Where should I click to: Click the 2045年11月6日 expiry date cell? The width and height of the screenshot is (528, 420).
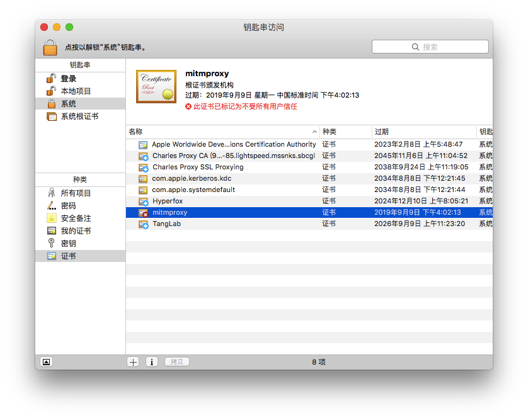point(421,156)
